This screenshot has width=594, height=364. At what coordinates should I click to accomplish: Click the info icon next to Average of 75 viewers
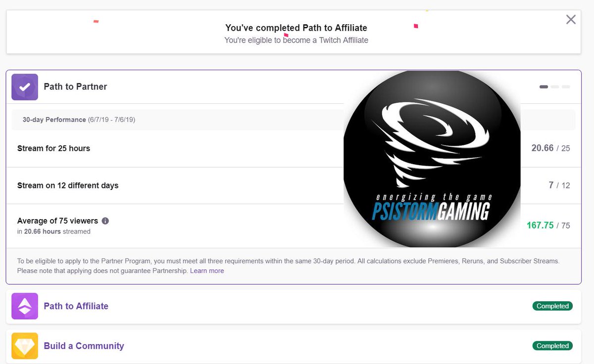pyautogui.click(x=105, y=221)
